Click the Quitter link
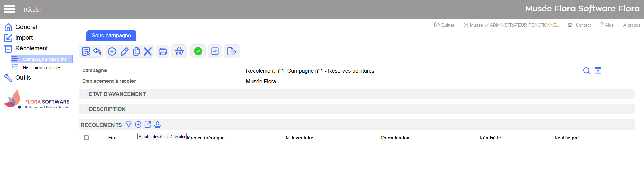Image resolution: width=644 pixels, height=175 pixels. [444, 25]
